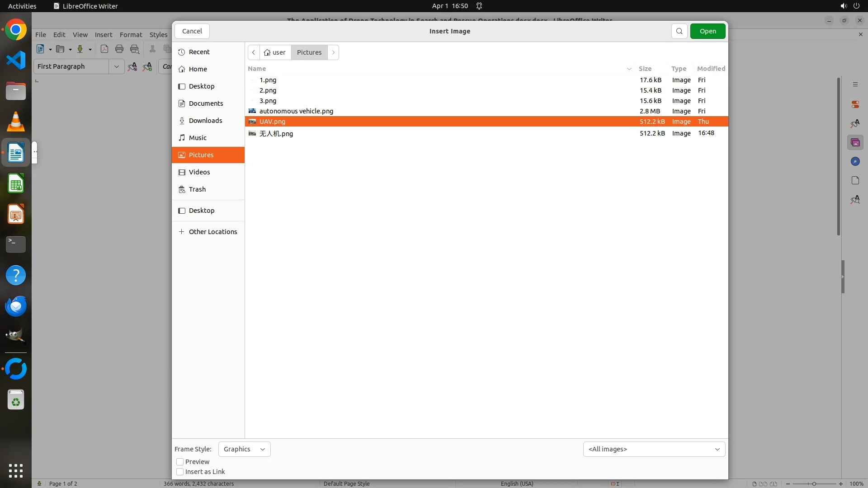
Task: Check the Insert as Link option
Action: click(180, 472)
